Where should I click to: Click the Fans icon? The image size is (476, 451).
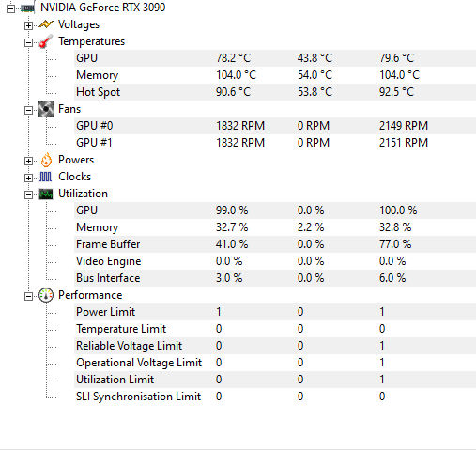(x=46, y=109)
